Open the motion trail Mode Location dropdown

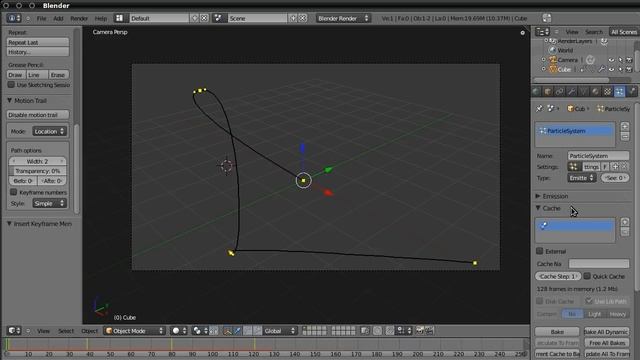pyautogui.click(x=49, y=131)
